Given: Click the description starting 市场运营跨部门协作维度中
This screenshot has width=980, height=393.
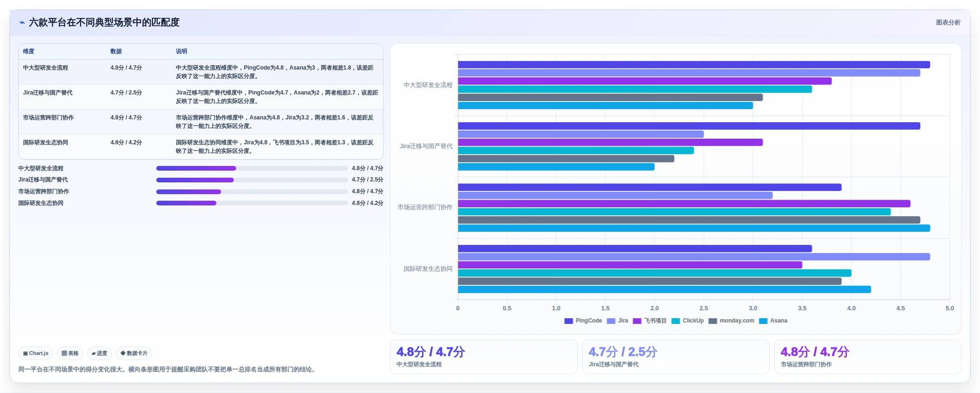Looking at the screenshot, I should 275,122.
